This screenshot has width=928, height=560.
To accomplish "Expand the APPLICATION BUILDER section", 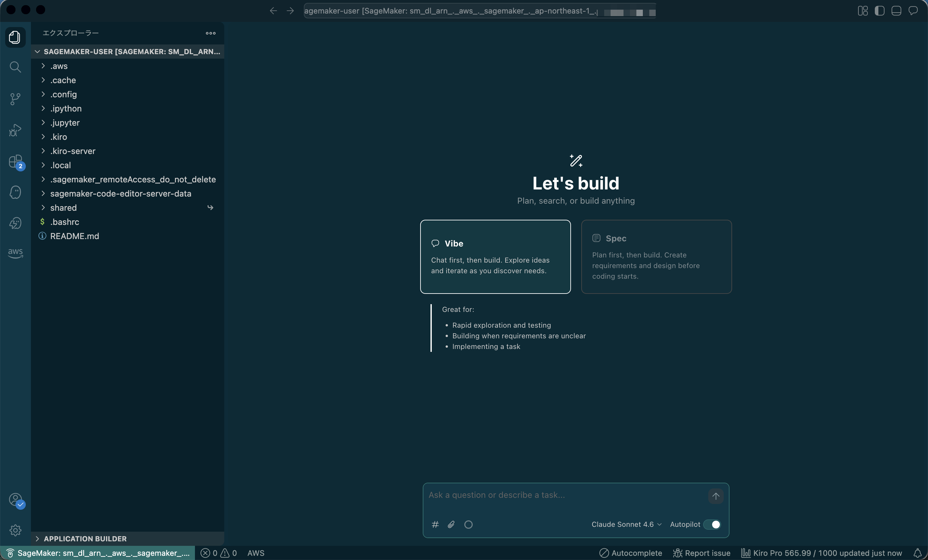I will click(x=127, y=538).
